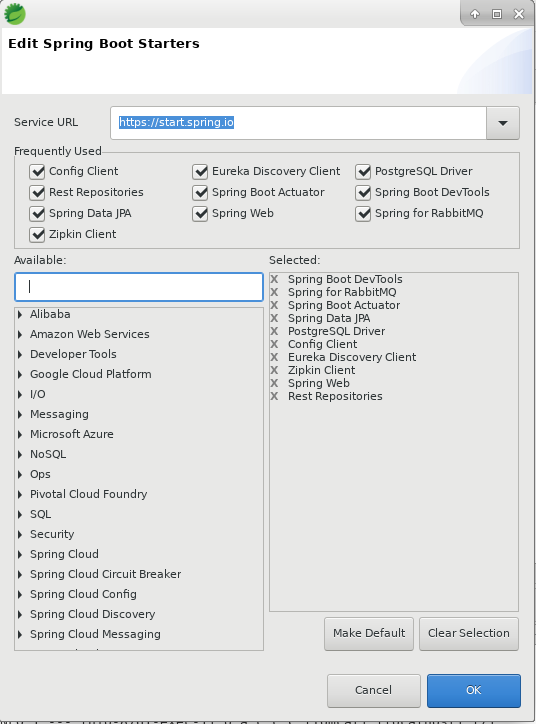Confirm the dialog with OK
536x724 pixels.
(x=474, y=690)
